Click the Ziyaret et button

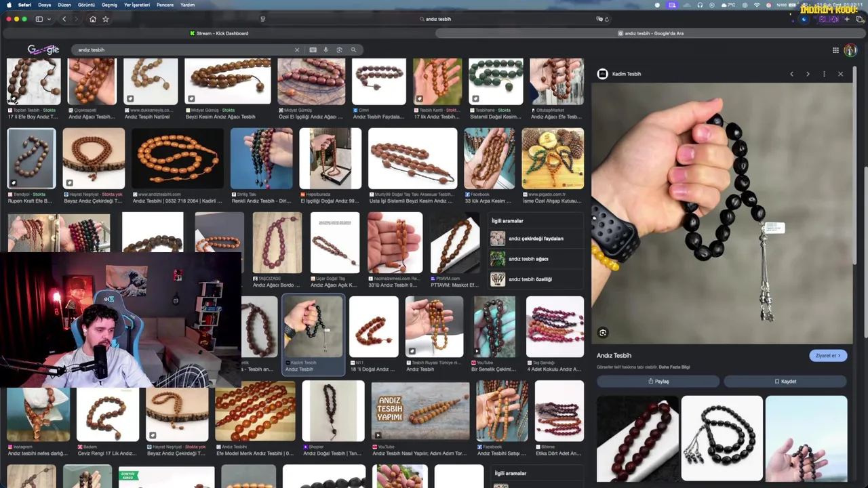(x=828, y=356)
